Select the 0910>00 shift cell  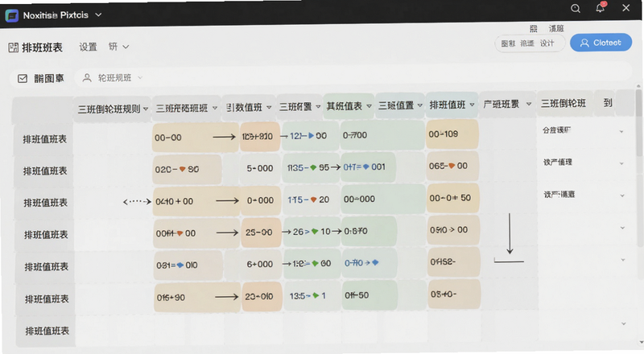click(x=453, y=230)
